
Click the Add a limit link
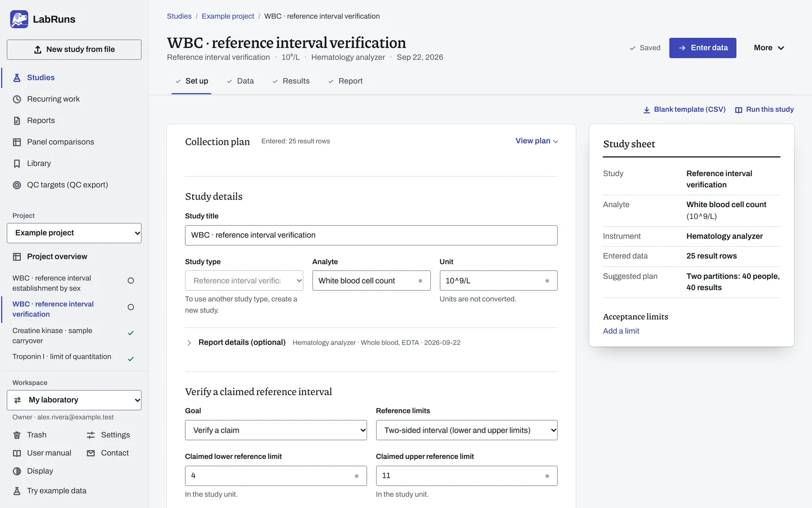pos(621,331)
